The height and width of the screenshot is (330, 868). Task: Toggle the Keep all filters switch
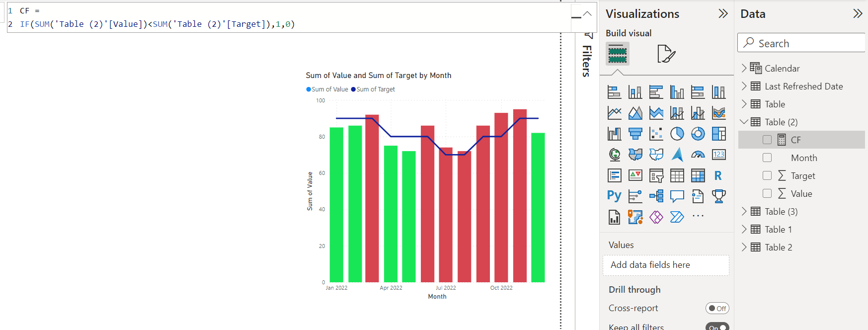pyautogui.click(x=717, y=327)
